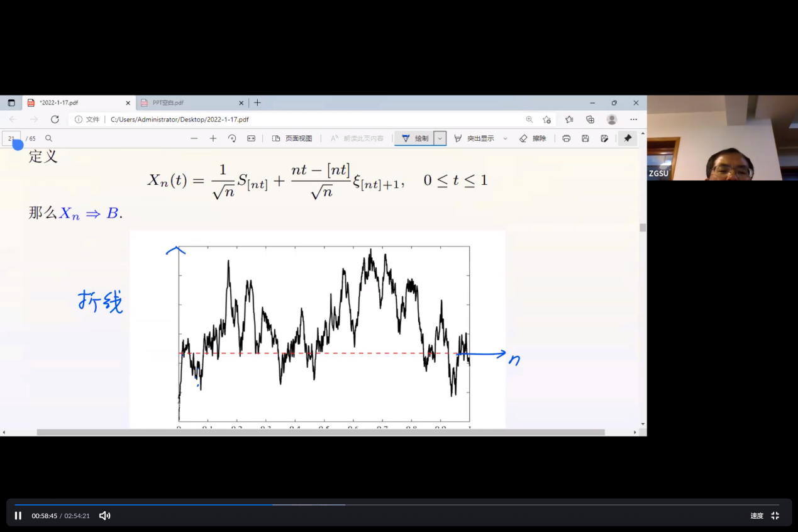798x532 pixels.
Task: Open the Page view (页面视图) button
Action: [x=292, y=138]
